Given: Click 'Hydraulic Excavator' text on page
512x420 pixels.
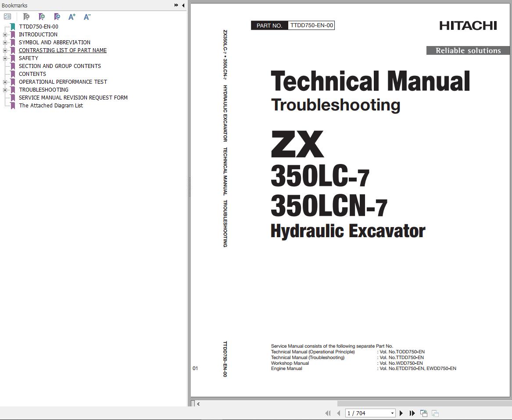Looking at the screenshot, I should point(348,231).
